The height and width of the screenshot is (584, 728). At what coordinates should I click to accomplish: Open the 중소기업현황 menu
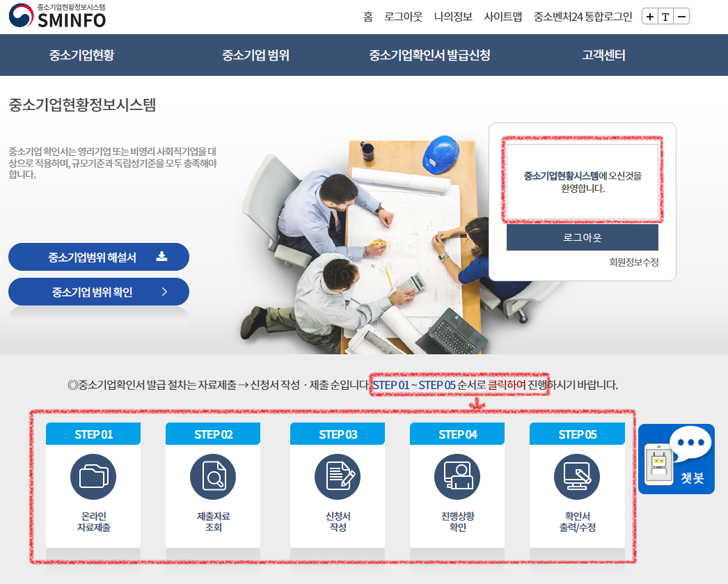(x=81, y=55)
